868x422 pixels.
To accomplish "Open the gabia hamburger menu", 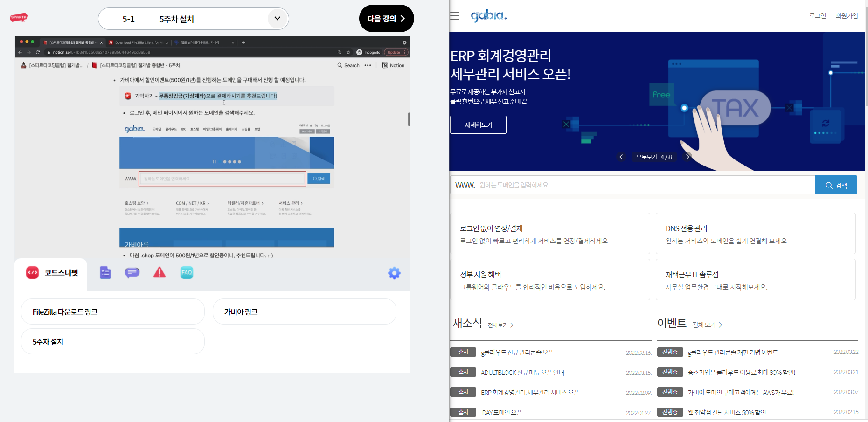I will point(455,16).
